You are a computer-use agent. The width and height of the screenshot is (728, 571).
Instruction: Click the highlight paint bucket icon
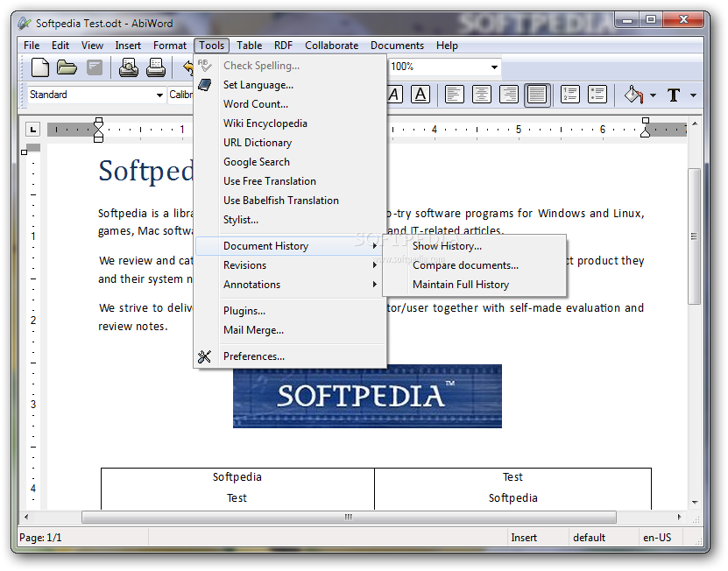(x=633, y=95)
